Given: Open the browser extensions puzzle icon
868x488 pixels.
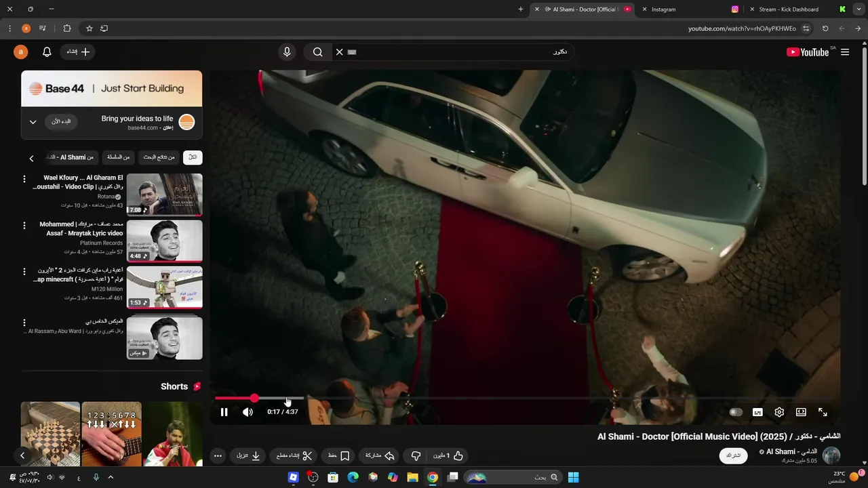Looking at the screenshot, I should pos(67,28).
